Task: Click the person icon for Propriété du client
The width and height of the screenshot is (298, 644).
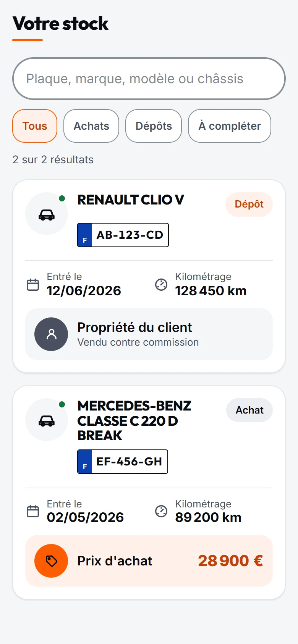Action: coord(51,334)
